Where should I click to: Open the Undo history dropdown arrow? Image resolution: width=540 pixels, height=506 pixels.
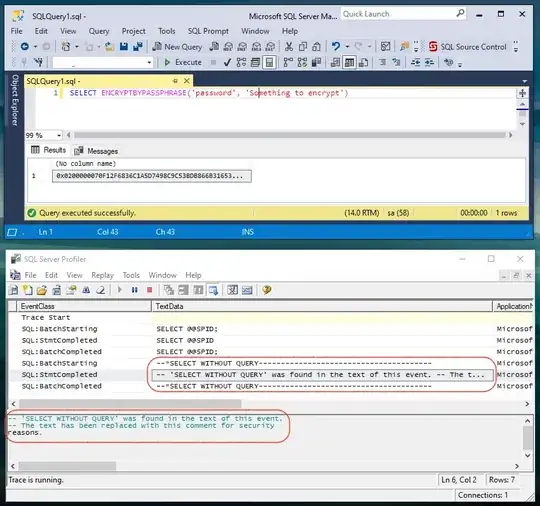click(x=347, y=47)
